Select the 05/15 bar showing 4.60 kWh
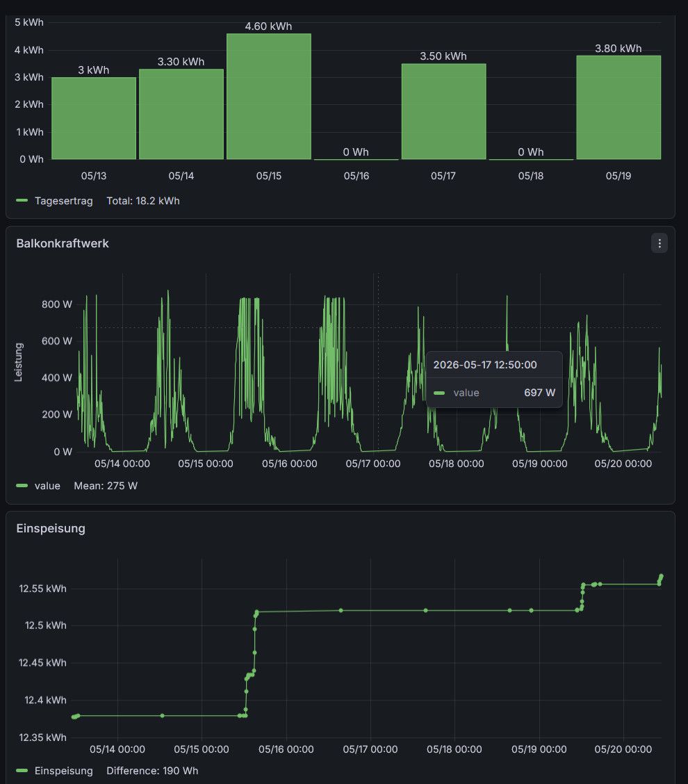 pos(268,97)
